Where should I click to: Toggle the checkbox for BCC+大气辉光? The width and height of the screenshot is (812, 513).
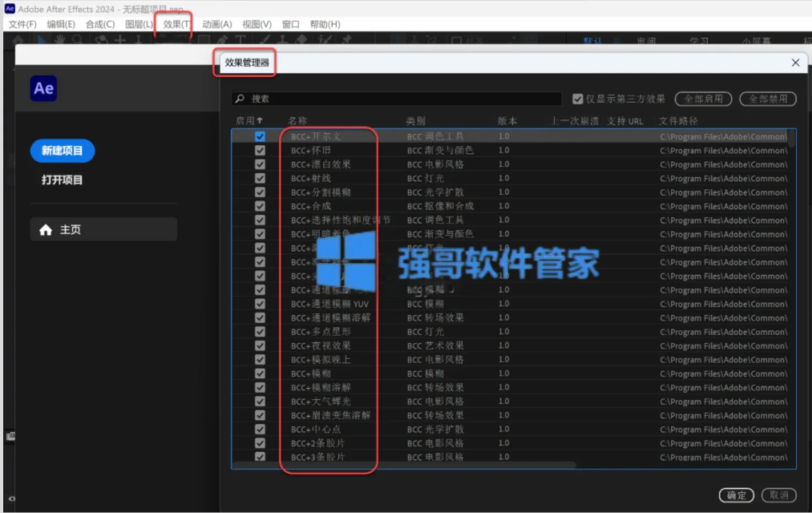260,401
